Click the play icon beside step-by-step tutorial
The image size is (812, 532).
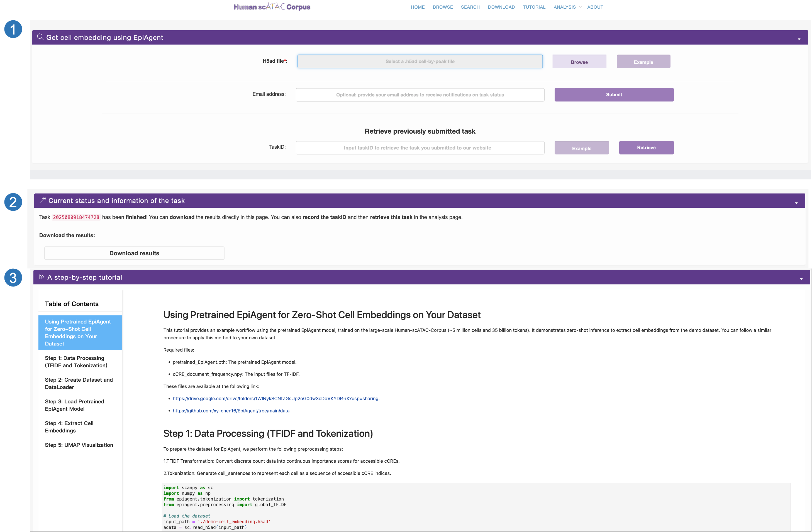(x=42, y=277)
